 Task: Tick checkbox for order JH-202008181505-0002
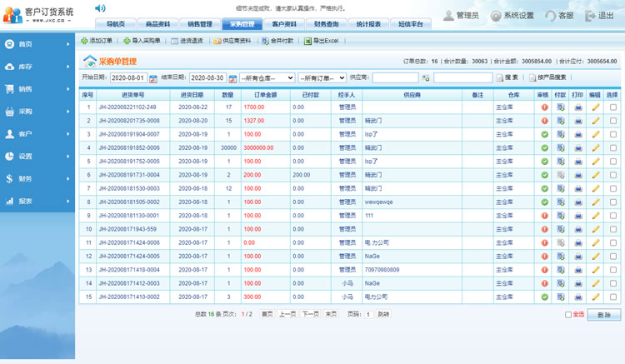[613, 202]
